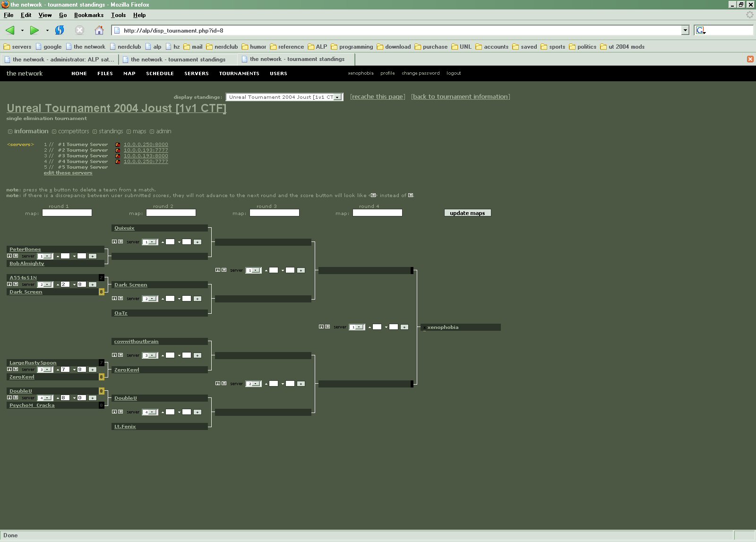Screen dimensions: 756x542
Task: Click plus button for A554sS1N vs Dark Screen match
Action: [x=93, y=284]
